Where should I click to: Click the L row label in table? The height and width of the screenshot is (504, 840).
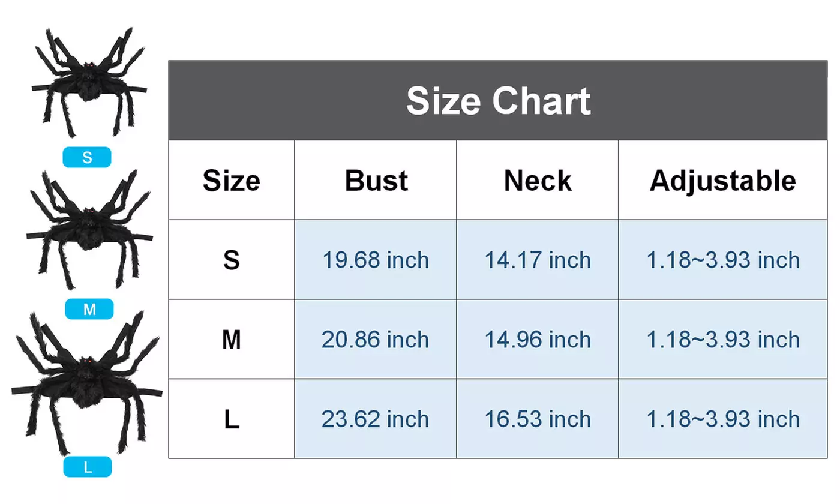232,419
